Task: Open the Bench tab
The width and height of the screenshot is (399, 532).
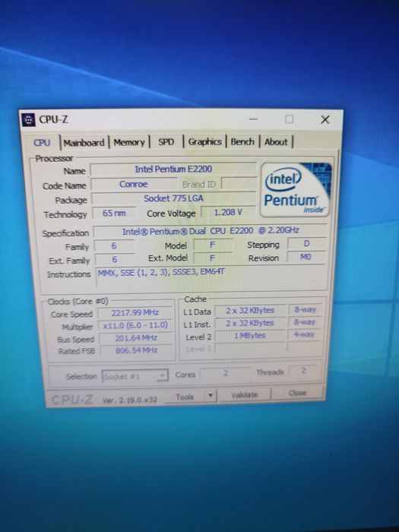Action: pos(242,141)
